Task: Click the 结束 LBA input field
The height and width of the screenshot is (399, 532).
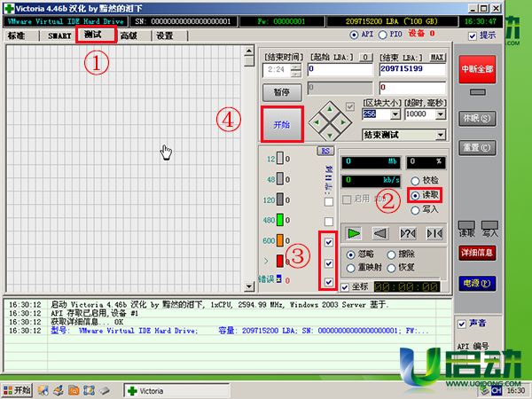Action: point(412,69)
